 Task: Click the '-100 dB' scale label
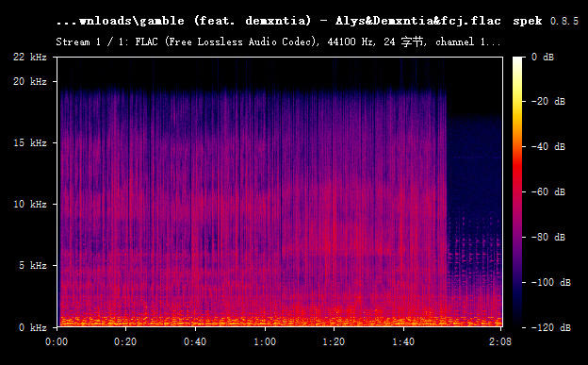click(551, 282)
